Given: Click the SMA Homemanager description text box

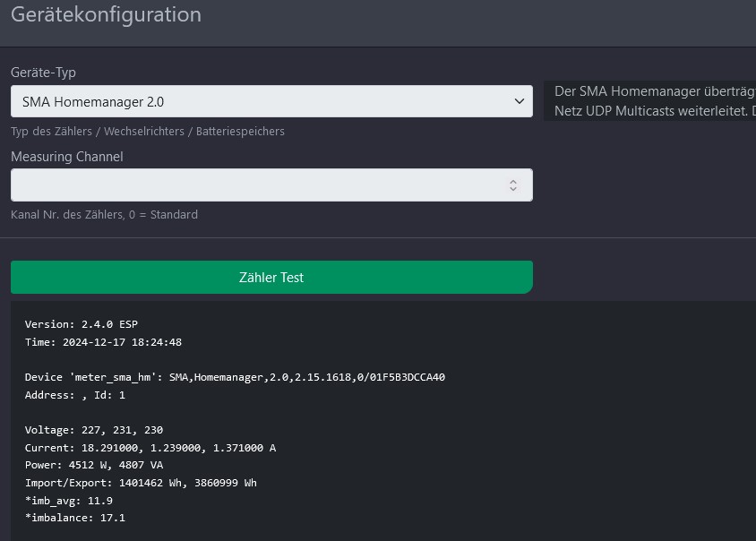Looking at the screenshot, I should [650, 101].
